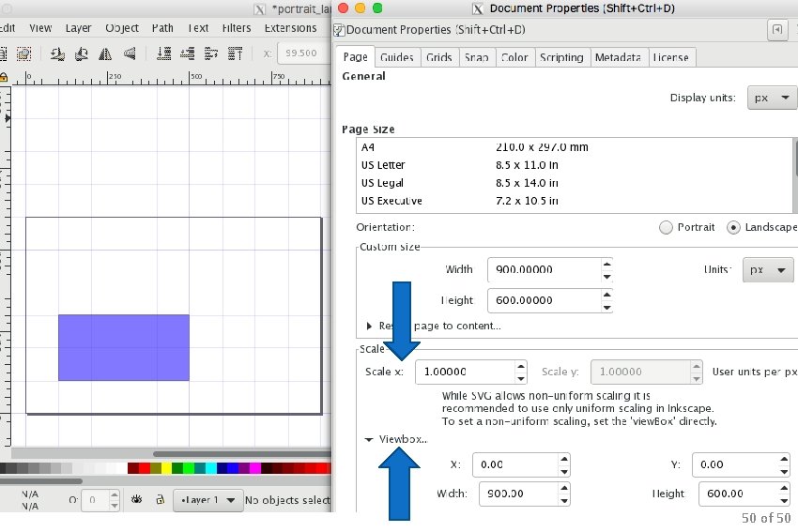Screen dimensions: 798x532
Task: Pick the bright green palette swatch
Action: [189, 468]
